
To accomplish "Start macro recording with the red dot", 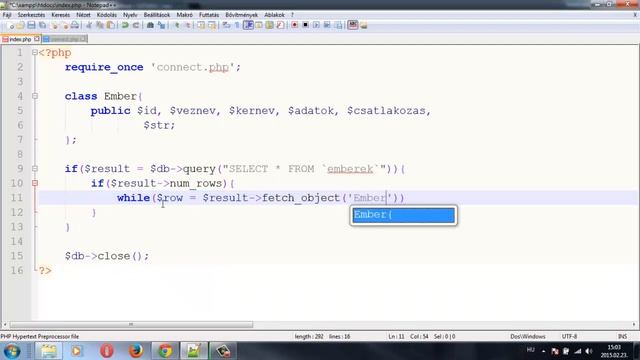I will pyautogui.click(x=295, y=25).
